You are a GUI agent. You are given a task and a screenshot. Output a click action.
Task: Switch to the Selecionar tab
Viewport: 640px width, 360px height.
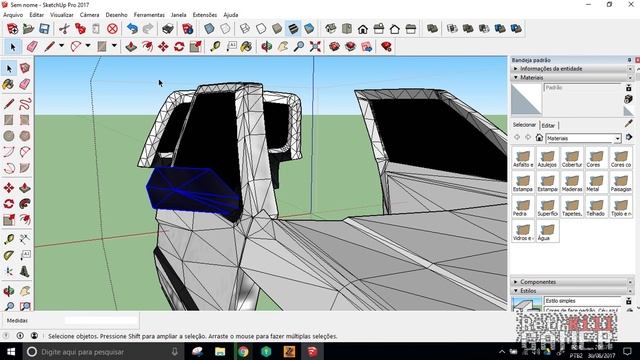point(524,125)
